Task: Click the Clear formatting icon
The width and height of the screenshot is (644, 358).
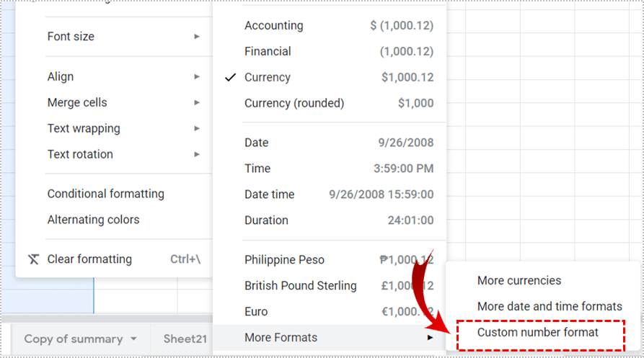Action: pos(33,259)
